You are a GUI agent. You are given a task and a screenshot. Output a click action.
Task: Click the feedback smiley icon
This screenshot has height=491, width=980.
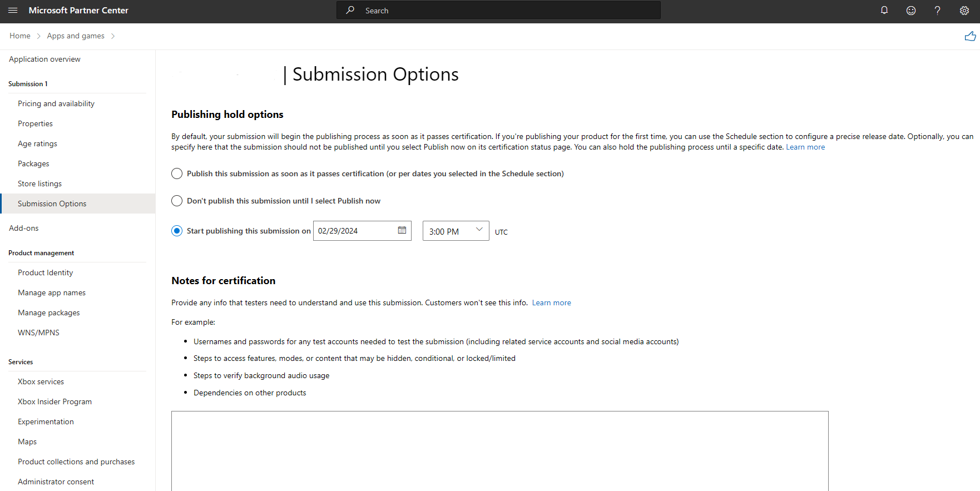(x=910, y=11)
